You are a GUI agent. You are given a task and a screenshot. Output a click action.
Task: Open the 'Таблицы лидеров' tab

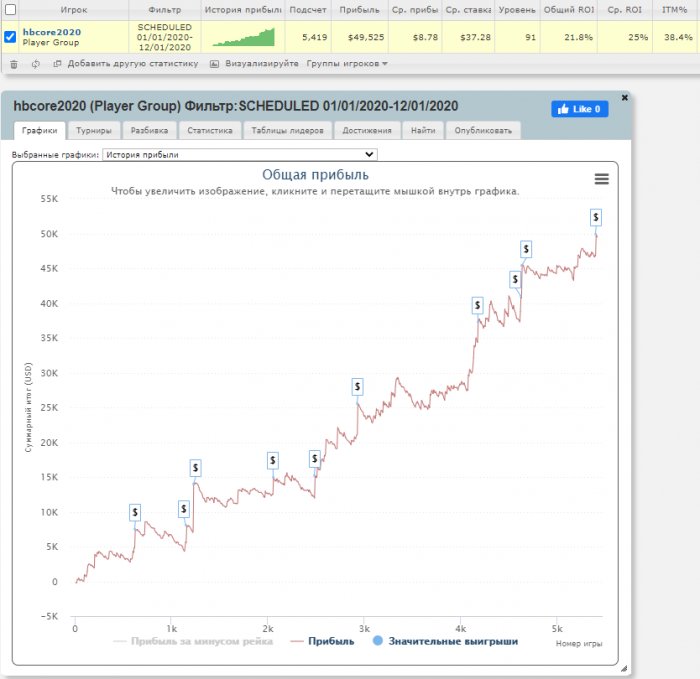pyautogui.click(x=285, y=130)
